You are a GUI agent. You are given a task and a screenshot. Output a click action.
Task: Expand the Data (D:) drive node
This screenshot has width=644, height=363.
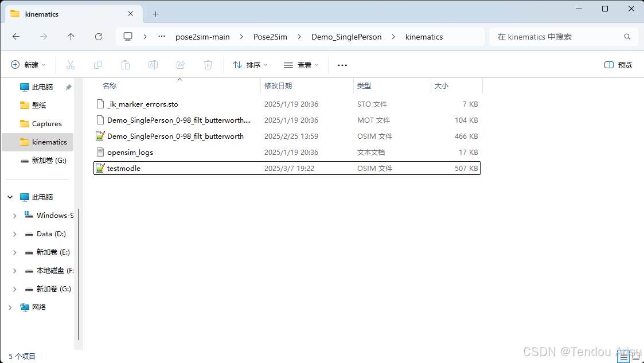pyautogui.click(x=15, y=234)
